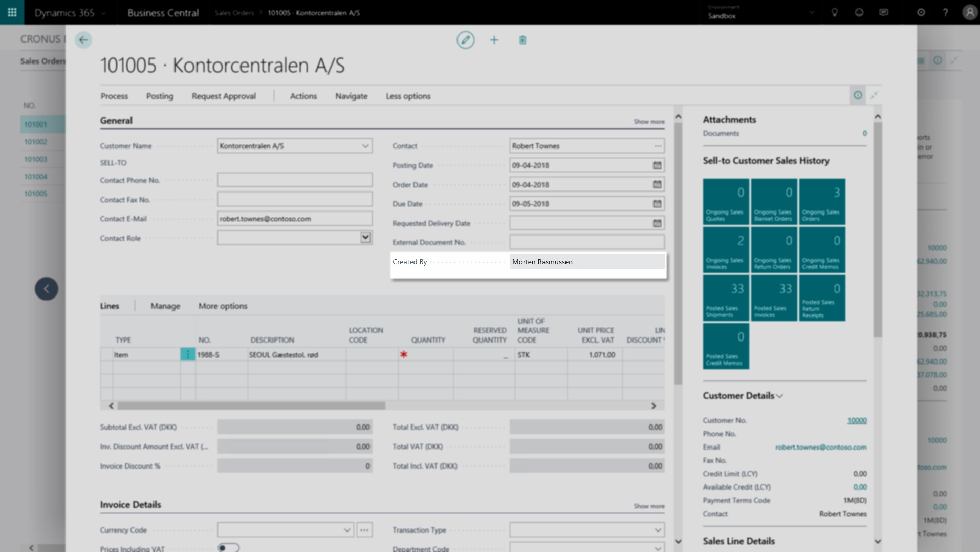Open Ongoing Sales Quotes tile
Image resolution: width=980 pixels, height=552 pixels.
click(x=726, y=202)
